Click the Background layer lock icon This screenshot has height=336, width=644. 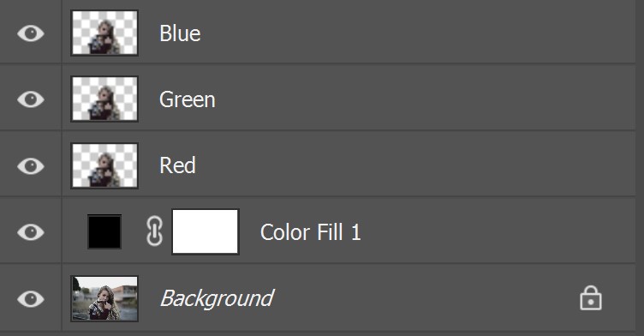[591, 297]
